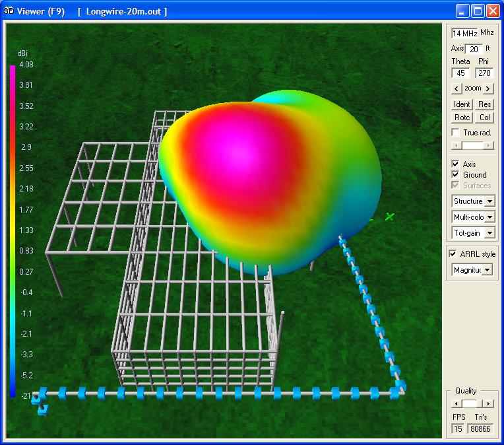Click the zoom out left arrow button
Screen dimensions: 504x445
pyautogui.click(x=456, y=88)
